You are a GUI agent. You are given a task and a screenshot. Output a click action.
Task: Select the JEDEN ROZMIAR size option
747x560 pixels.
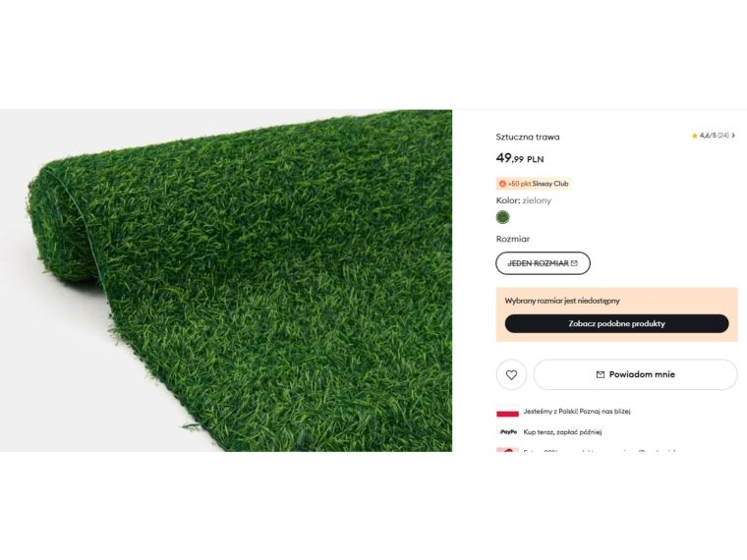coord(544,263)
